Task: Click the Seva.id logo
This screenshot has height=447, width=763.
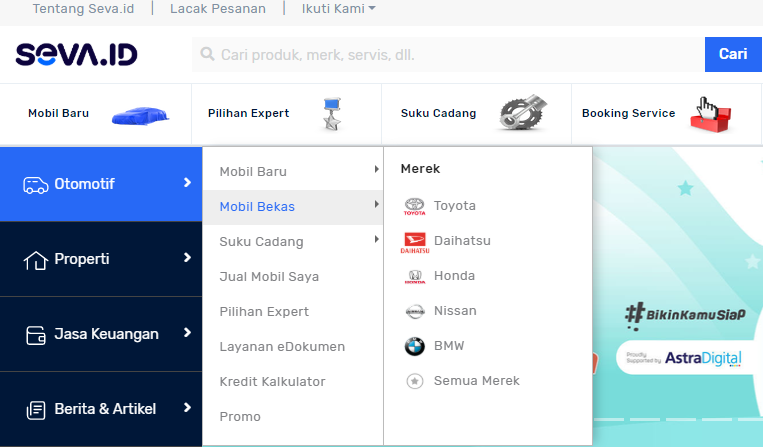Action: pyautogui.click(x=76, y=54)
